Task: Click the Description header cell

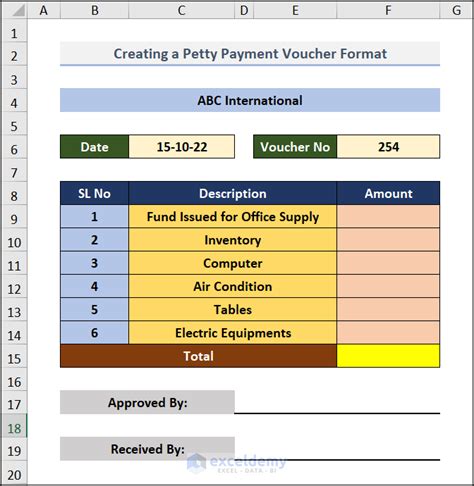Action: pos(233,193)
